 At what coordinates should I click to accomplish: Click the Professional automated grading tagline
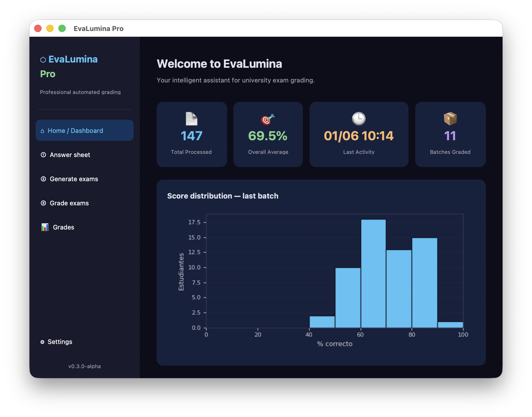click(x=80, y=92)
